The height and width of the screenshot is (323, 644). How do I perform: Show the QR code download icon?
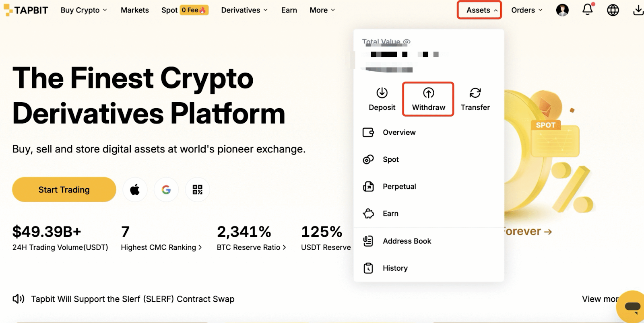tap(197, 189)
